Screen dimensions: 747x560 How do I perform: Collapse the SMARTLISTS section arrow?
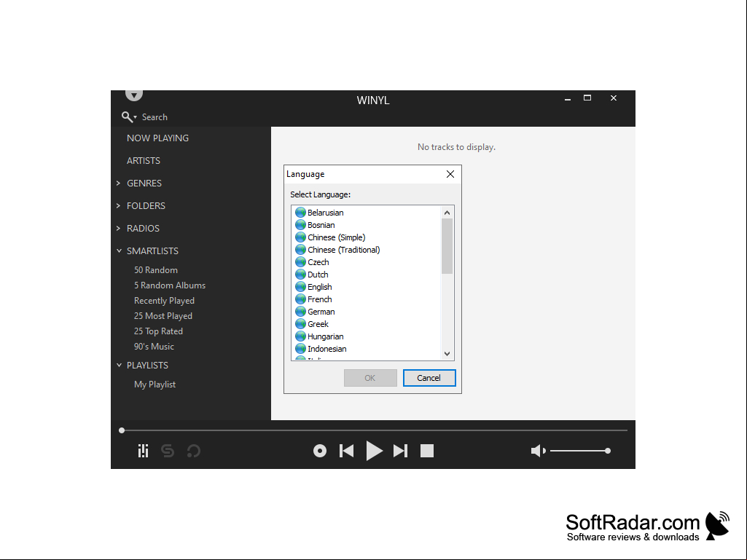[119, 251]
